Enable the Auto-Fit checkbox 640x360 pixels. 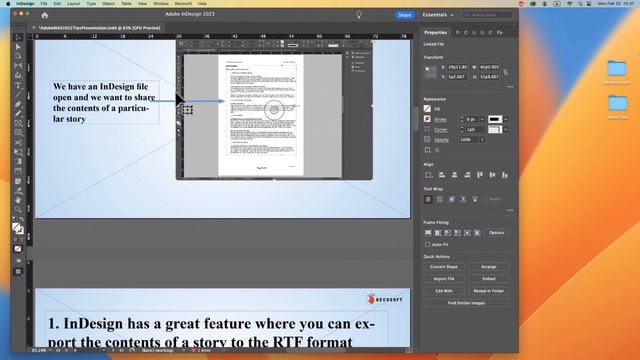click(427, 244)
